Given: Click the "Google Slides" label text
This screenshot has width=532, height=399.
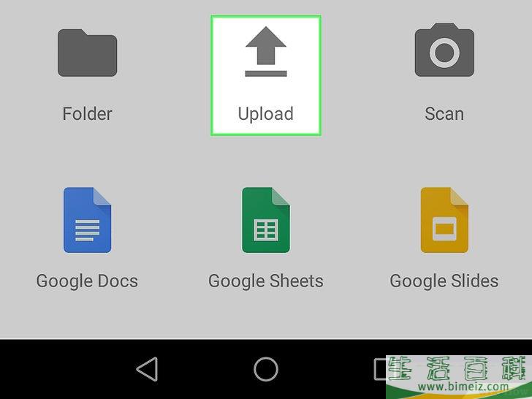Looking at the screenshot, I should coord(444,281).
